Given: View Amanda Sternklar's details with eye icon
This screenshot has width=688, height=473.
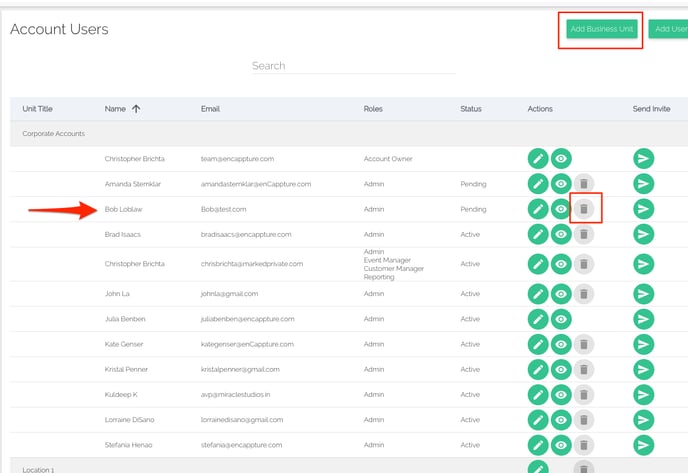Looking at the screenshot, I should click(x=561, y=184).
